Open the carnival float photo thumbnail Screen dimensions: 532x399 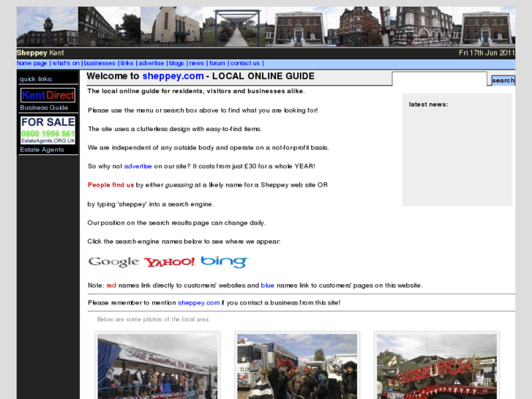tap(158, 366)
